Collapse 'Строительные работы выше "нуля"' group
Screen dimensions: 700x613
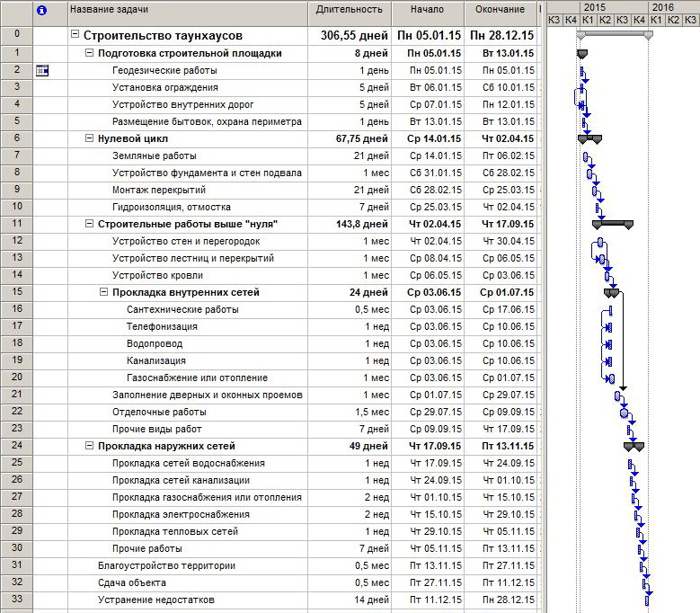click(89, 224)
